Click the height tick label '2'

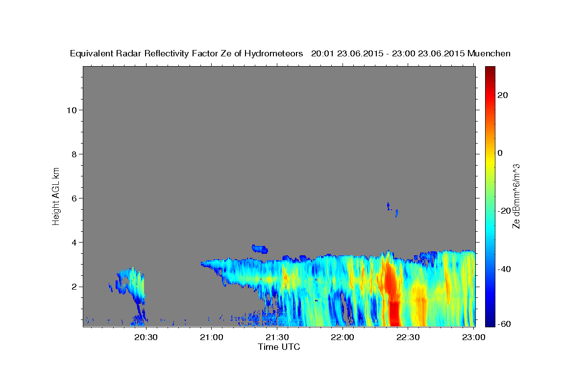(74, 287)
